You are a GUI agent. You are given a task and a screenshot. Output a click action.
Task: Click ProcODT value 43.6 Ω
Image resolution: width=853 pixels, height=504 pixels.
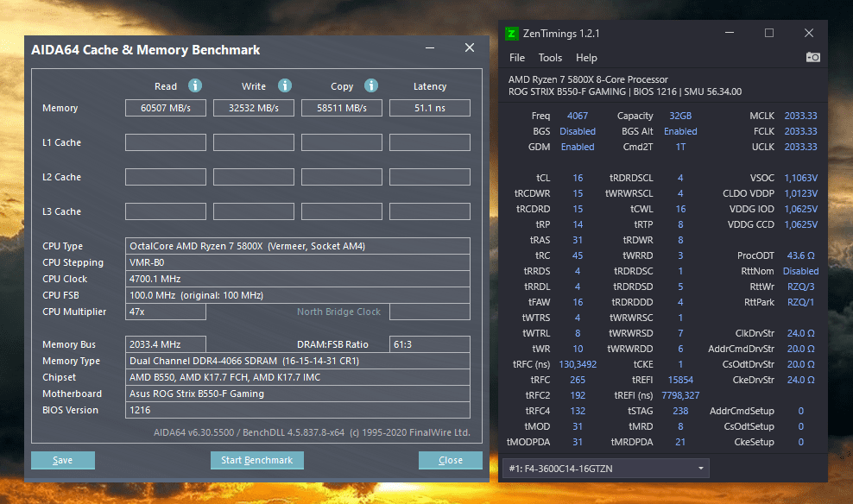pyautogui.click(x=800, y=255)
